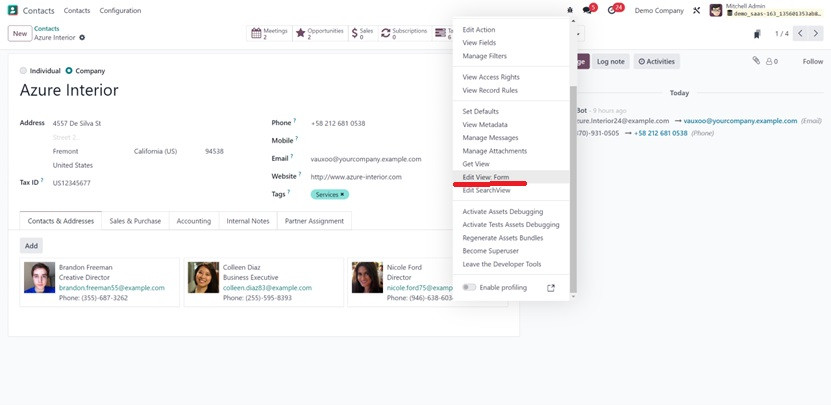The image size is (831, 405).
Task: Open the Demo Company switcher
Action: (x=659, y=10)
